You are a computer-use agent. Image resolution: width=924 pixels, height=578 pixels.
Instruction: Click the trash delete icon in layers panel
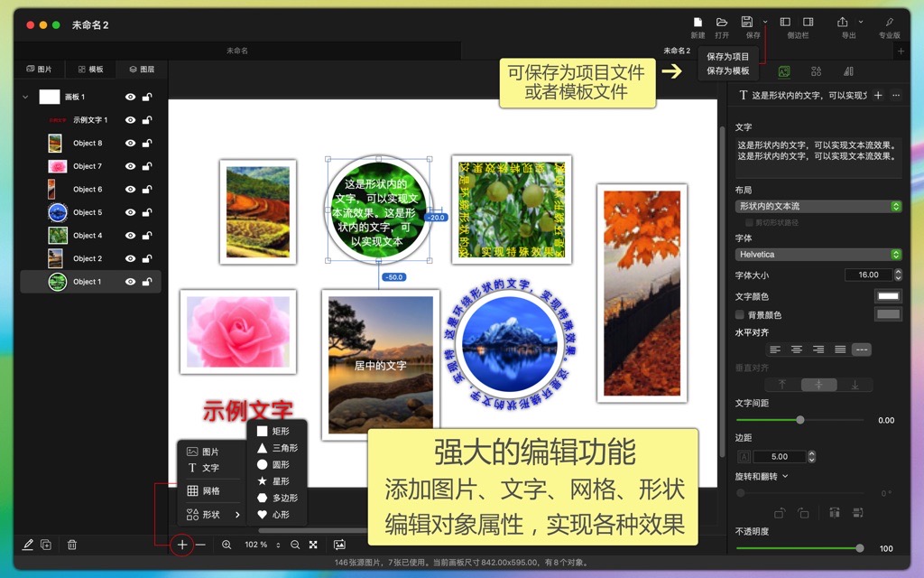[72, 545]
